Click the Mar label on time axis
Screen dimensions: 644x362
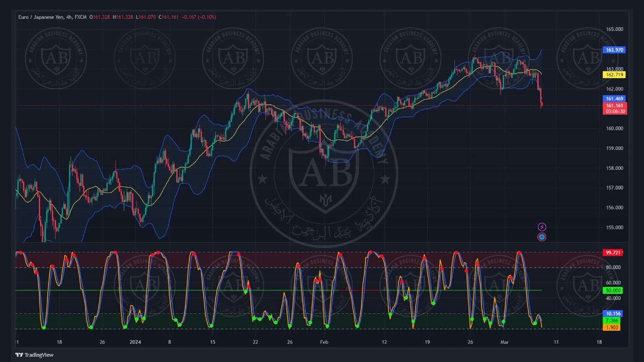(x=505, y=342)
